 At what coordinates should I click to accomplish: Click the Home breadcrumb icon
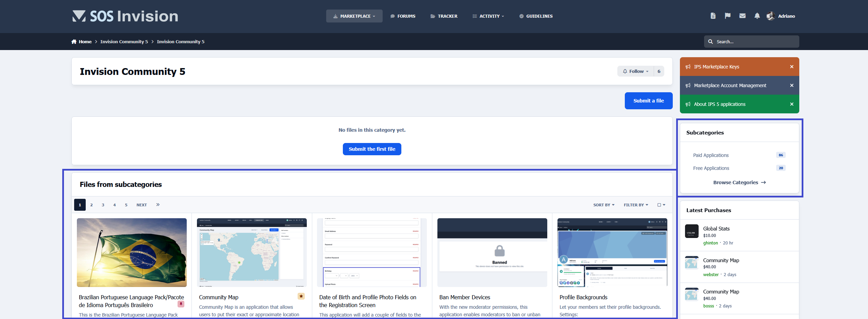[74, 42]
